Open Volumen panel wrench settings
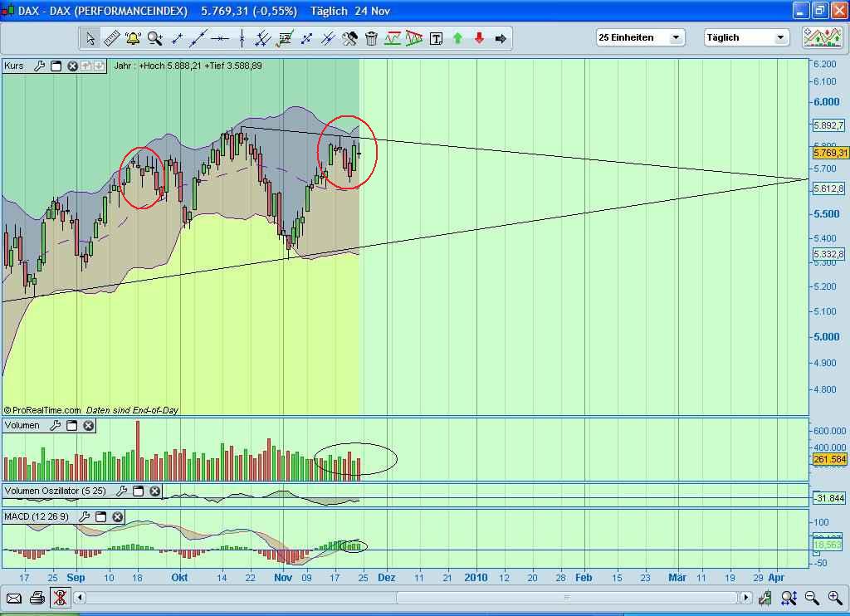Viewport: 850px width, 616px height. point(56,426)
